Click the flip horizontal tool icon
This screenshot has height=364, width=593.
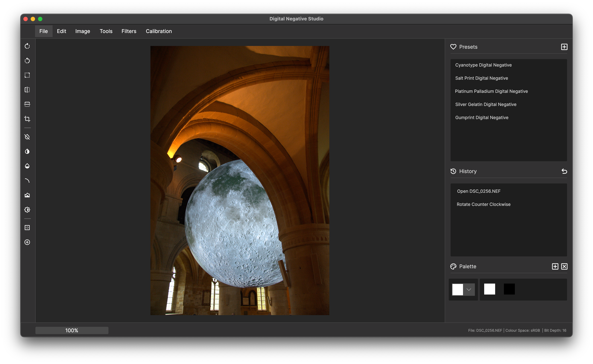(x=27, y=90)
